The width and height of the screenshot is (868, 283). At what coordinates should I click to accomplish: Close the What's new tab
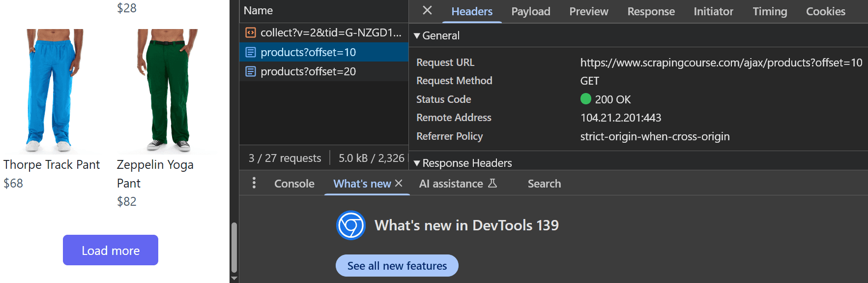point(399,183)
